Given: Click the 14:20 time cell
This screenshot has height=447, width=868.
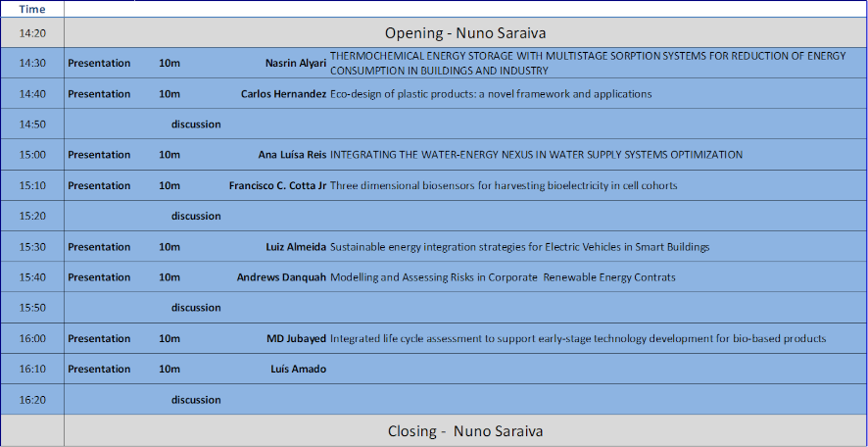Looking at the screenshot, I should click(32, 32).
